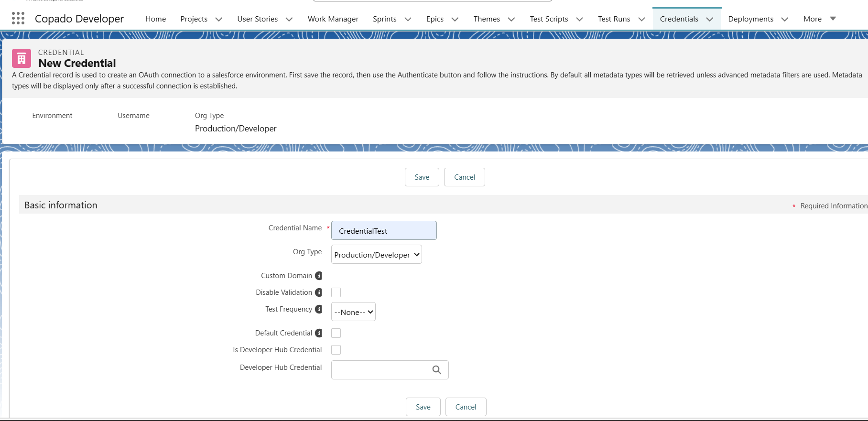The image size is (868, 421).
Task: Expand the Test Scripts tab chevron
Action: pos(580,19)
